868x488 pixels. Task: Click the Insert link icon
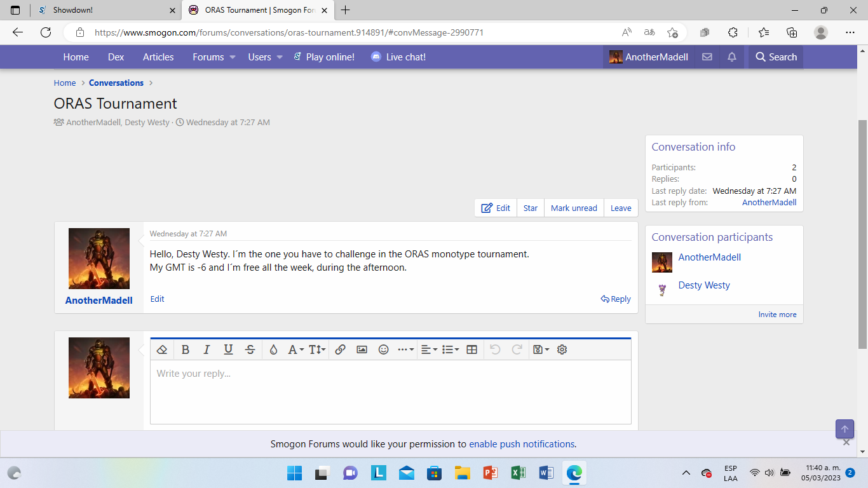(x=340, y=349)
